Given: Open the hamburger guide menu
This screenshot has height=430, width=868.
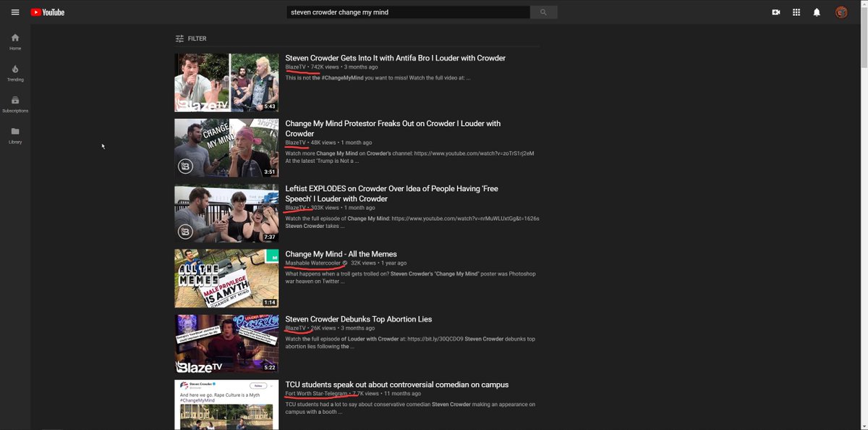Looking at the screenshot, I should [14, 12].
